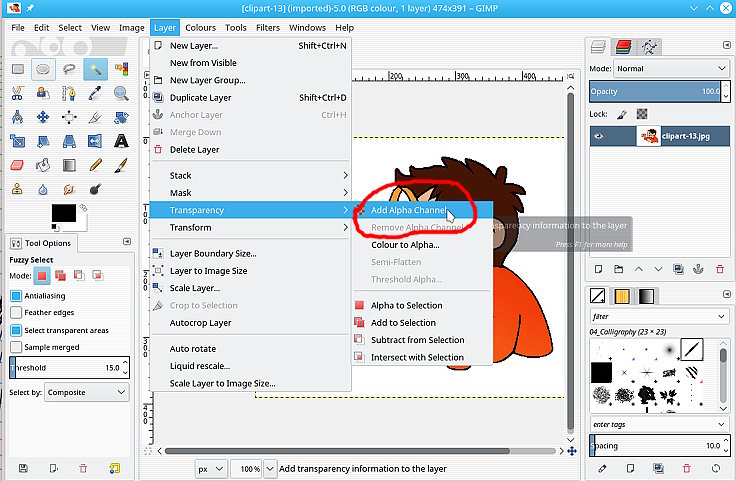Select the Fuzzy Select magic wand tool

click(95, 69)
